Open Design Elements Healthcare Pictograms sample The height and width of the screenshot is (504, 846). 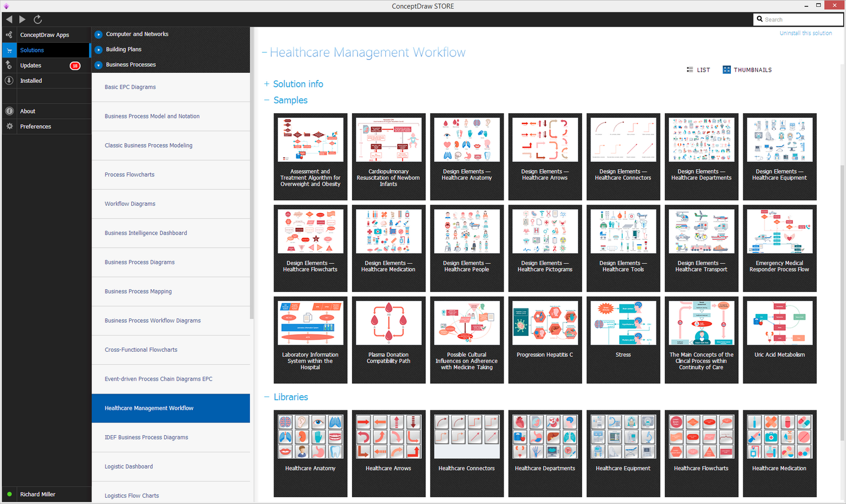point(545,249)
